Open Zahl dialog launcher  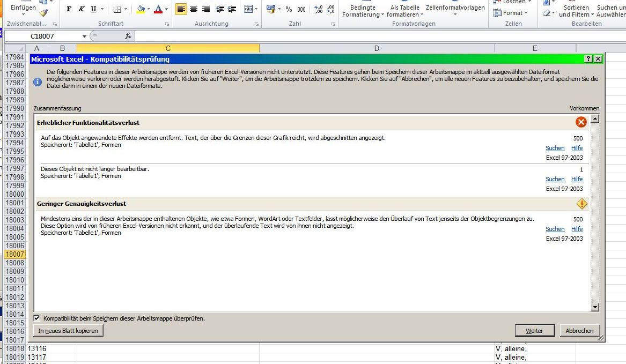(x=333, y=24)
